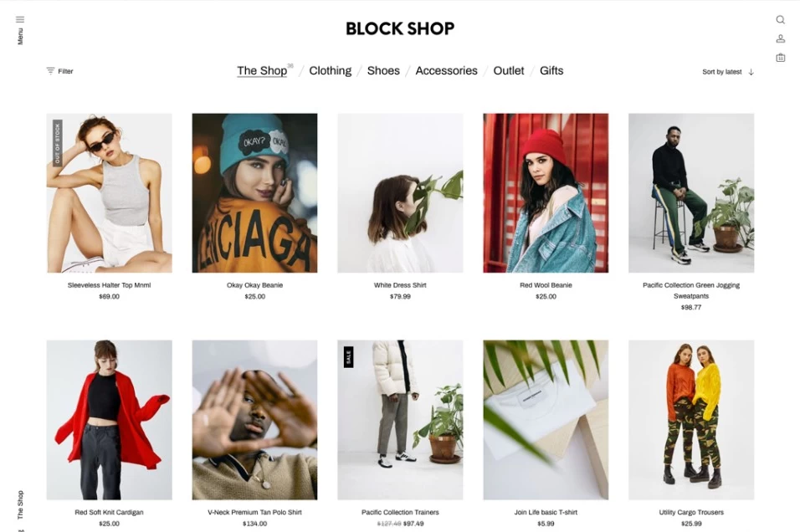Select The Shop tab
Screen dimensions: 800x532
click(262, 70)
